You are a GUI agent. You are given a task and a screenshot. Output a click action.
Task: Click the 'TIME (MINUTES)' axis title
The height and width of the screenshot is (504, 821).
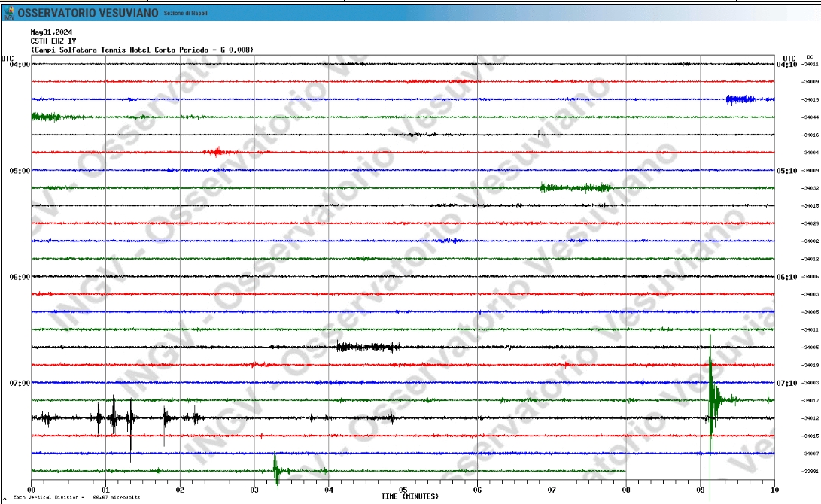410,496
